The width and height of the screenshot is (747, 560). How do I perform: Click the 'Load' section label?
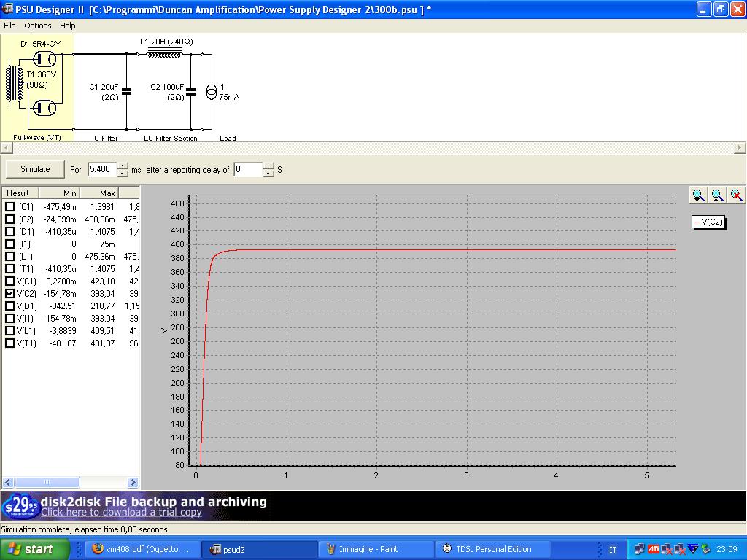(x=228, y=138)
